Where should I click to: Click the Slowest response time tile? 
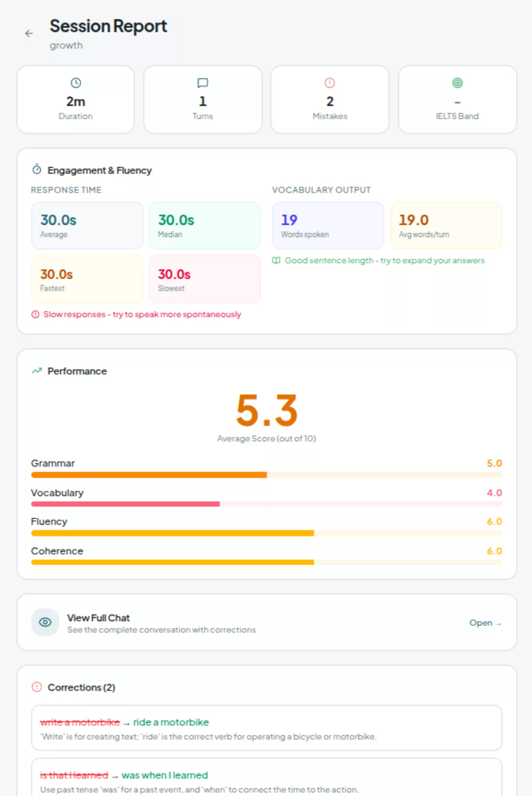click(x=205, y=279)
